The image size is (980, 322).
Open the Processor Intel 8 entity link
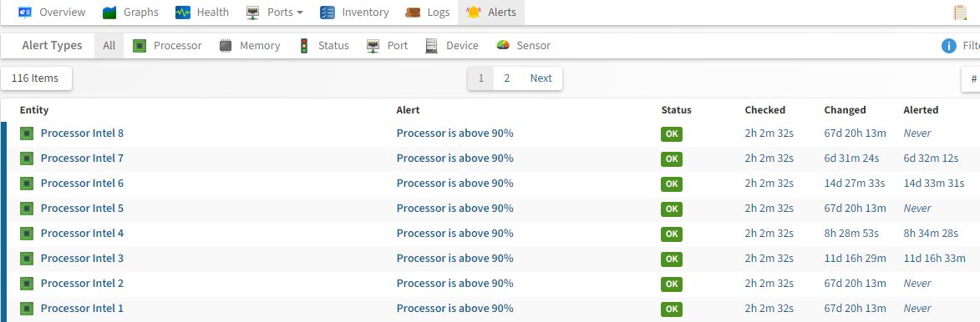[x=82, y=133]
